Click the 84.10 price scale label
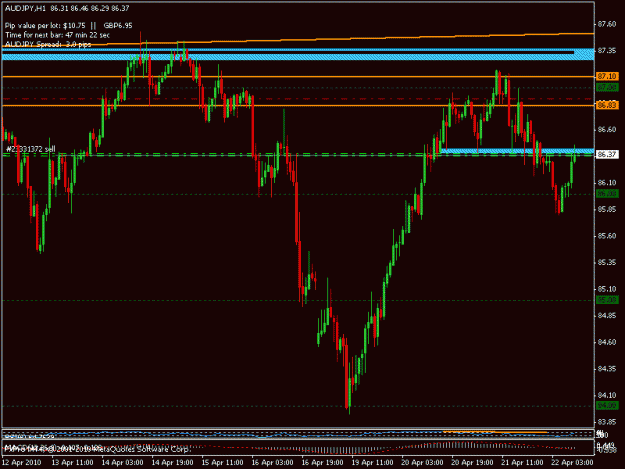This screenshot has height=469, width=625. click(607, 395)
